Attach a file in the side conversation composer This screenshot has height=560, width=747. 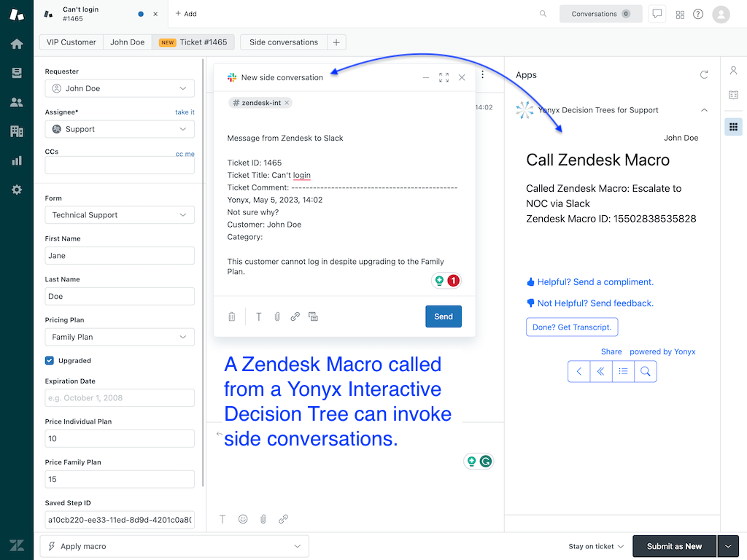point(277,316)
